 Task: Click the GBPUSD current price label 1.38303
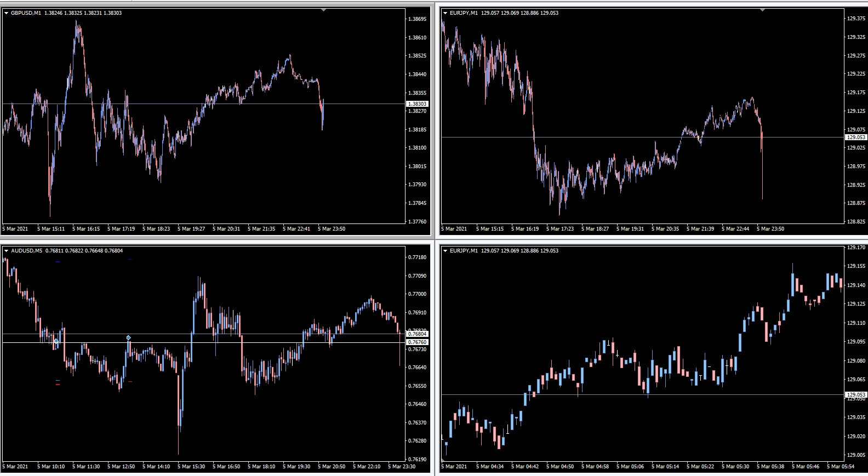[x=417, y=104]
